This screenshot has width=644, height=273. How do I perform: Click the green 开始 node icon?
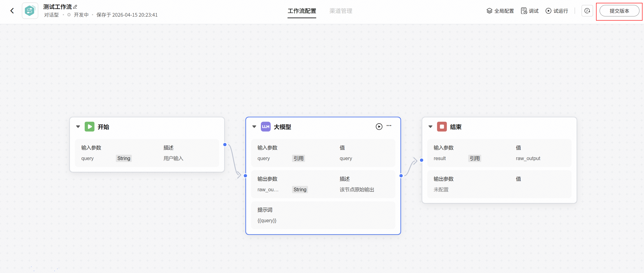click(x=89, y=127)
